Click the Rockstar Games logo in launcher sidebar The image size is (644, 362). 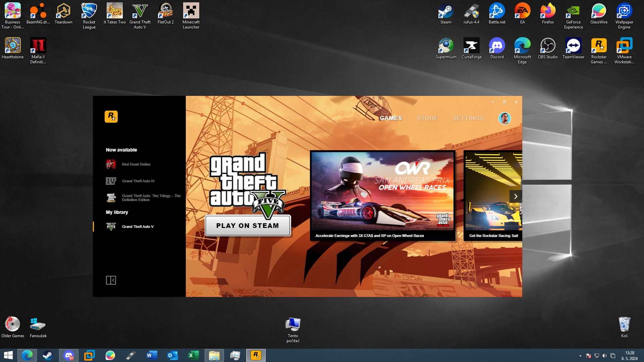click(111, 117)
